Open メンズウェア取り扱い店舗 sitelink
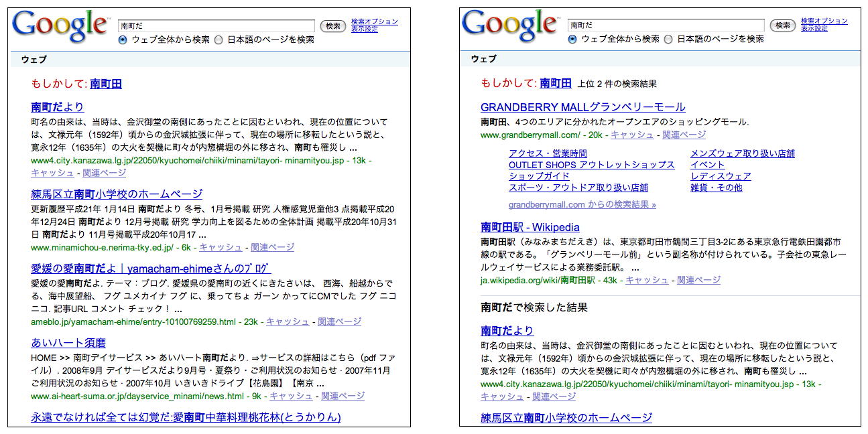This screenshot has height=434, width=868. 743,153
